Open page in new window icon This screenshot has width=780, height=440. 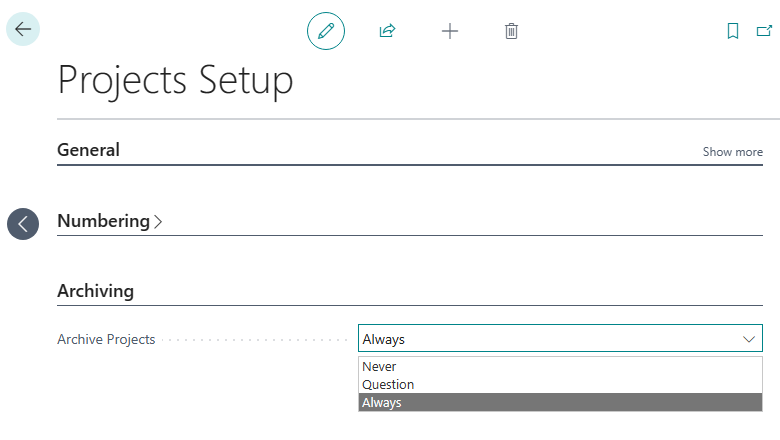coord(763,31)
